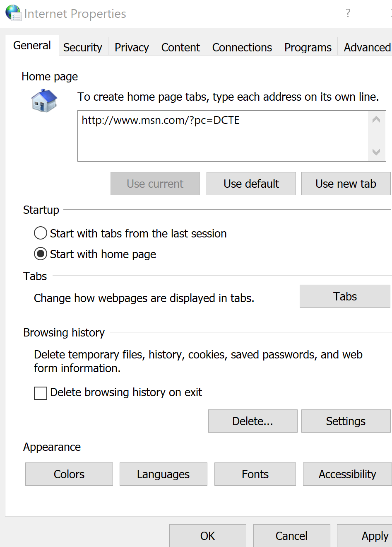Open browsing history Settings
Image resolution: width=392 pixels, height=547 pixels.
coord(346,421)
